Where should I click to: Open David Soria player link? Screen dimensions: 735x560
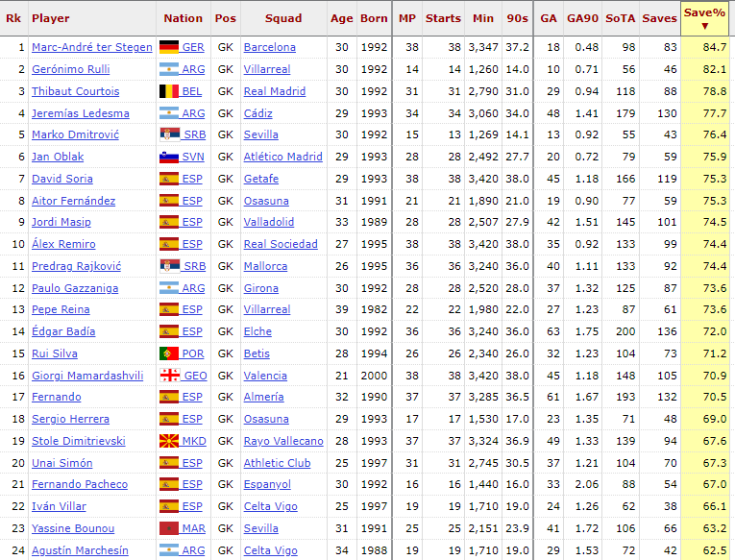point(62,179)
